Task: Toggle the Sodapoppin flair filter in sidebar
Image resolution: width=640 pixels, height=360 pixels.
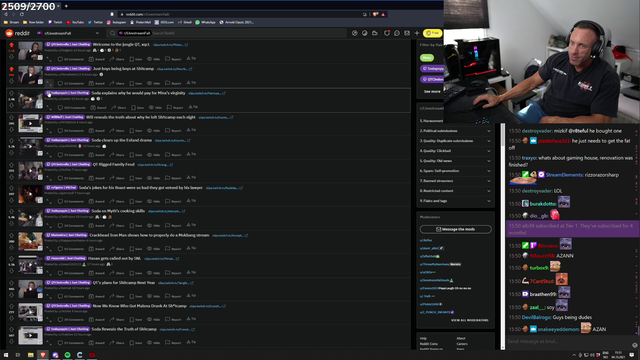Action: pos(432,69)
